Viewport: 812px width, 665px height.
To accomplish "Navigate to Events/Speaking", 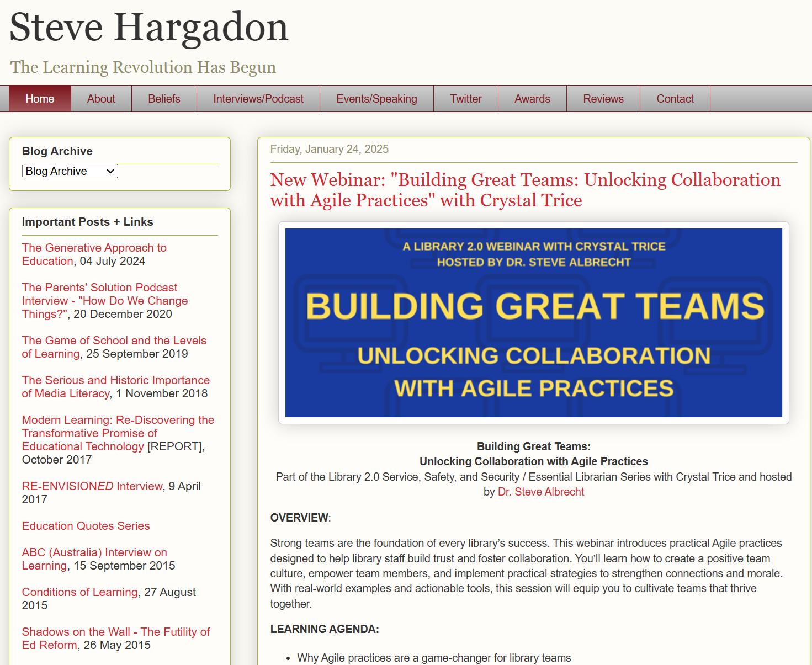I will (376, 98).
